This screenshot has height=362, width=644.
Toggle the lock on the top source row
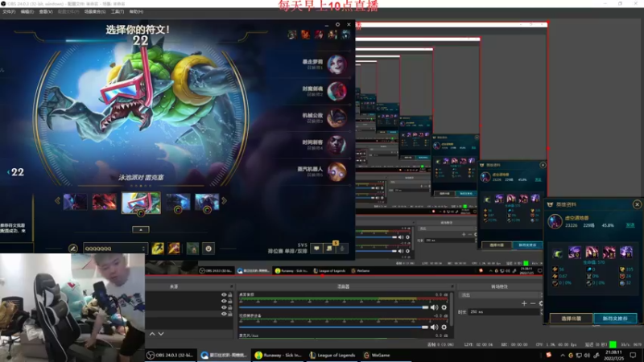(230, 294)
